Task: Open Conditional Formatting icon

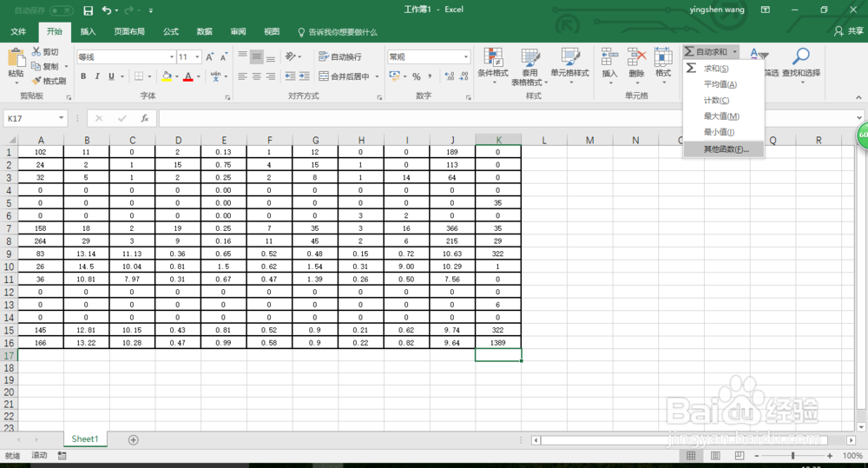Action: tap(493, 57)
